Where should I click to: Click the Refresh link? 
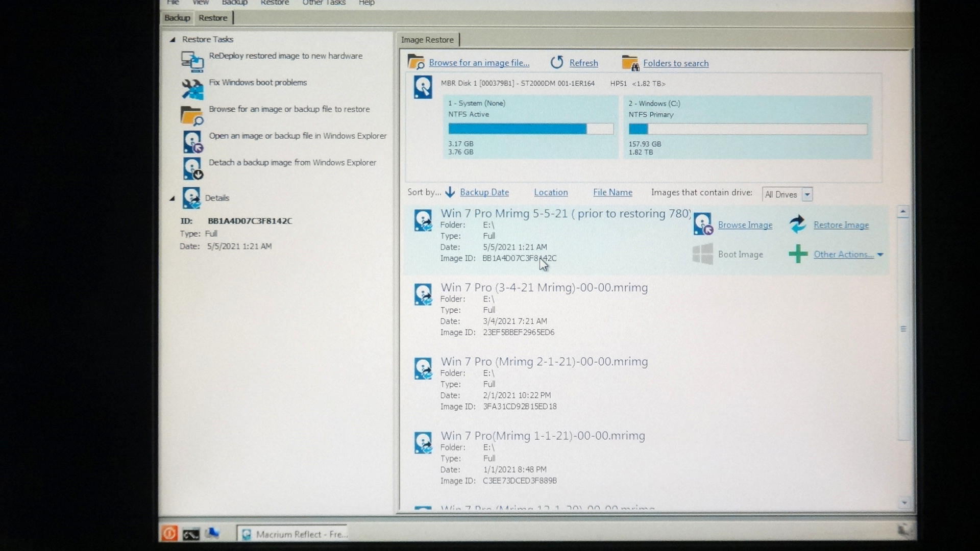(x=583, y=63)
